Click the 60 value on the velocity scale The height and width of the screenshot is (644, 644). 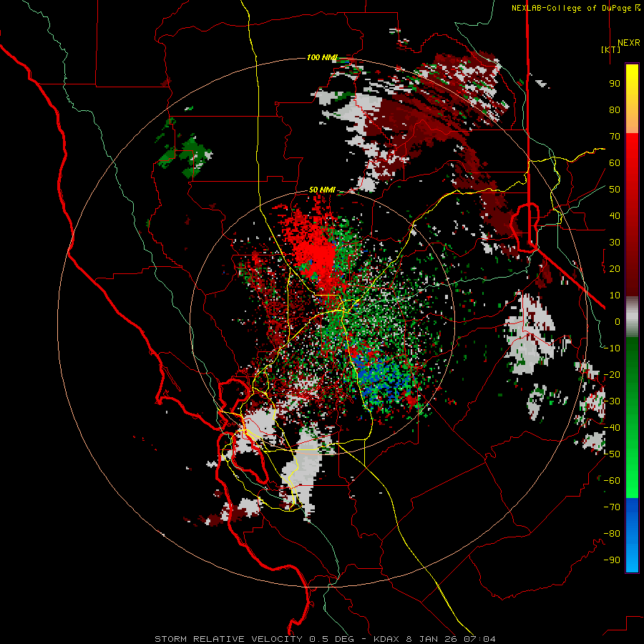click(615, 162)
